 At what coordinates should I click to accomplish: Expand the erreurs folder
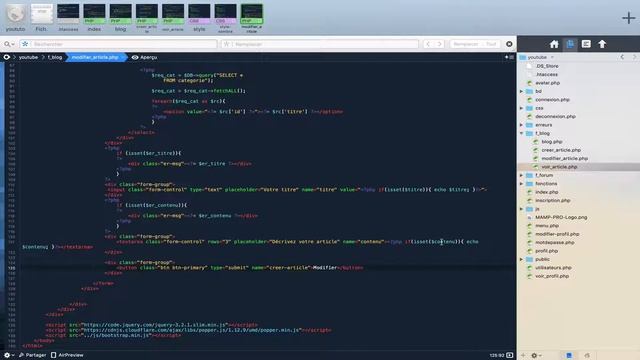(521, 125)
